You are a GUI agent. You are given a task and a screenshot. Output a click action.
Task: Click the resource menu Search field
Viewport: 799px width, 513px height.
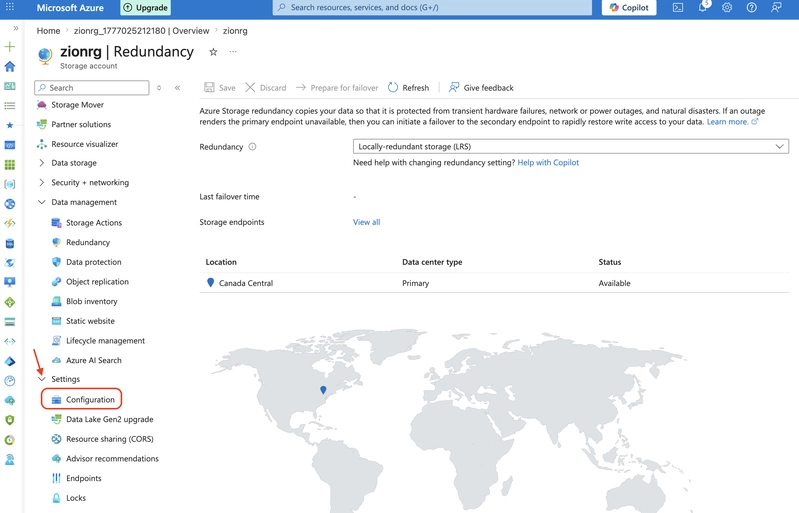coord(92,88)
